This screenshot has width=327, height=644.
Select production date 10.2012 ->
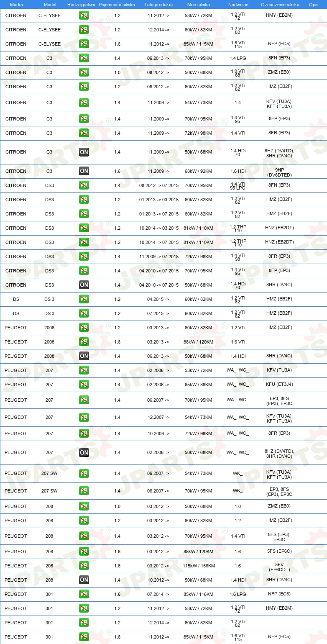[x=158, y=580]
